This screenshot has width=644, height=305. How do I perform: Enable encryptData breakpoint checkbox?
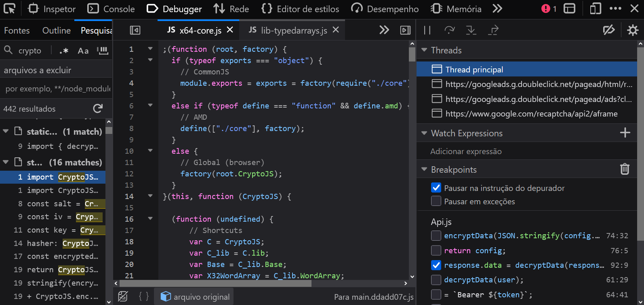(436, 235)
